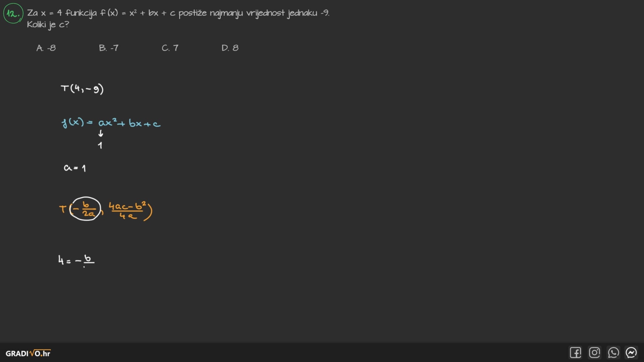Choose answer option D. 8
Screen dimensions: 644x362
click(230, 48)
